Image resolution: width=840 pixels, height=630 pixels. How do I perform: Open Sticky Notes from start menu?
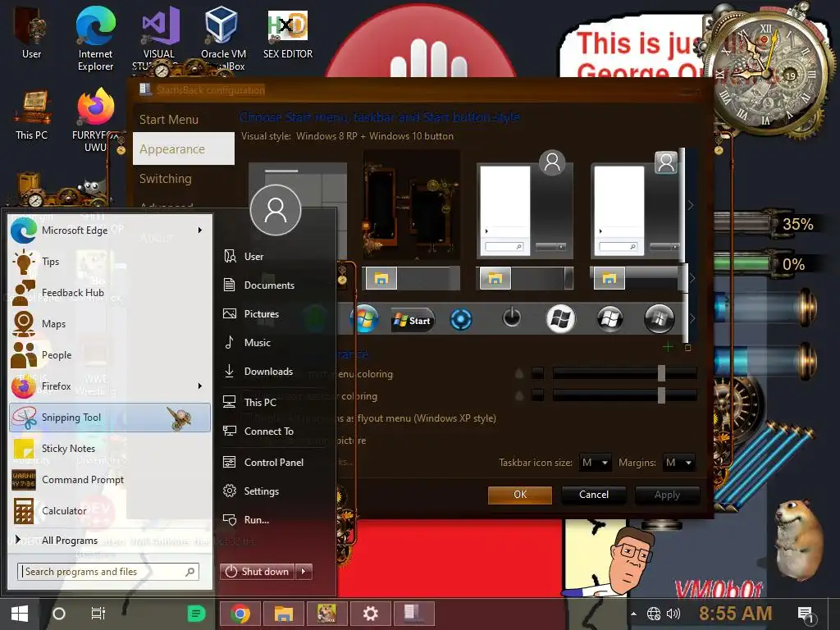pyautogui.click(x=111, y=449)
